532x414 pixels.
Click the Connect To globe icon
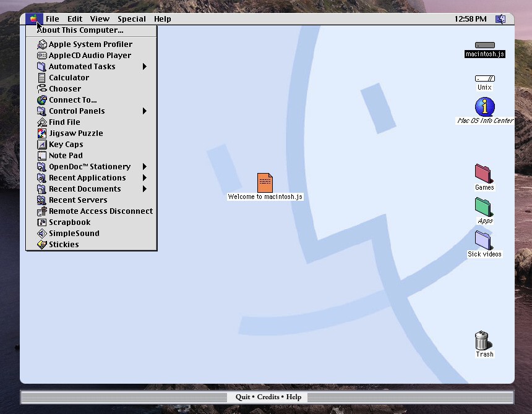[41, 100]
